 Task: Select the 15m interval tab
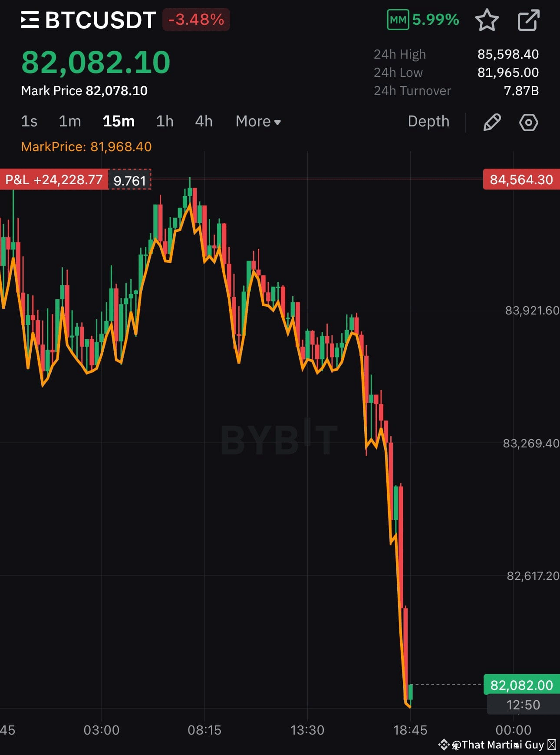[x=119, y=122]
